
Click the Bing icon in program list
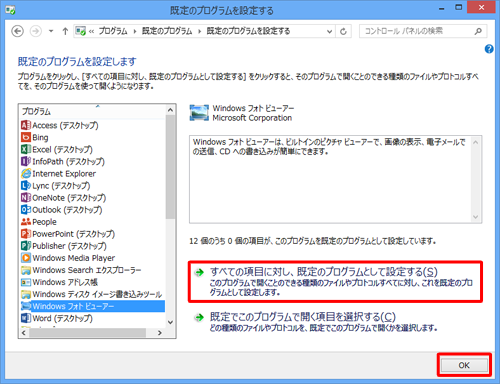tap(26, 137)
